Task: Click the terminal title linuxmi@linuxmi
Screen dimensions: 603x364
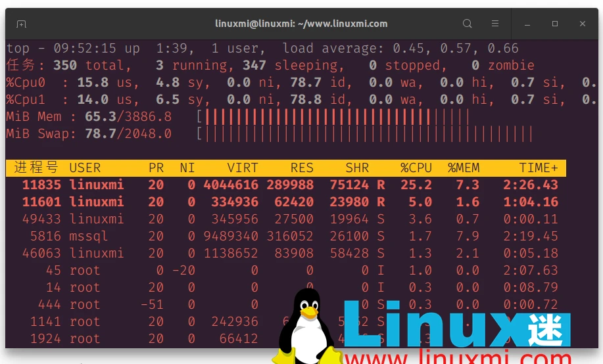Action: (301, 24)
